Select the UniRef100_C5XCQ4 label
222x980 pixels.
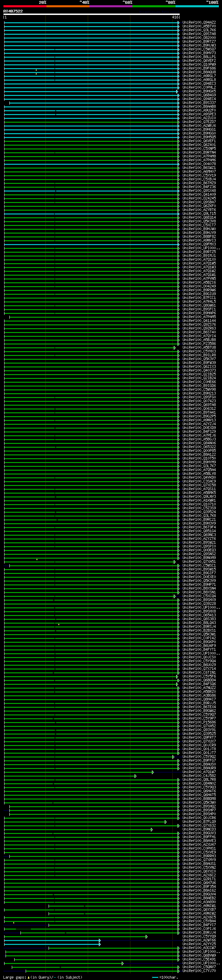tap(199, 596)
